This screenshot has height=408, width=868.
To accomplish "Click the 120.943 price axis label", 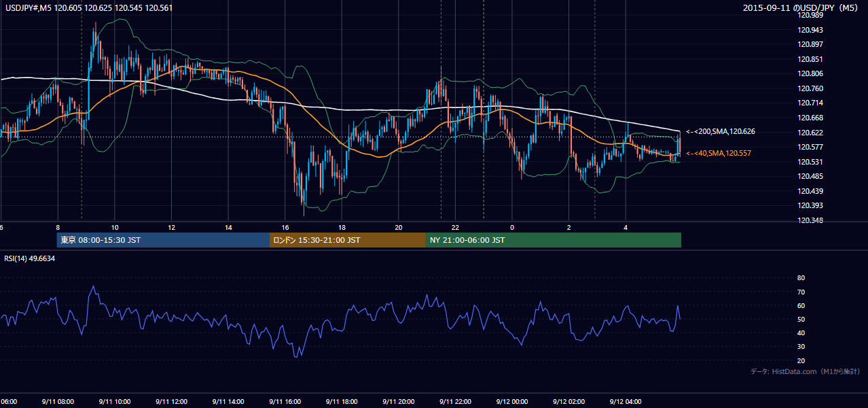I will [x=810, y=30].
